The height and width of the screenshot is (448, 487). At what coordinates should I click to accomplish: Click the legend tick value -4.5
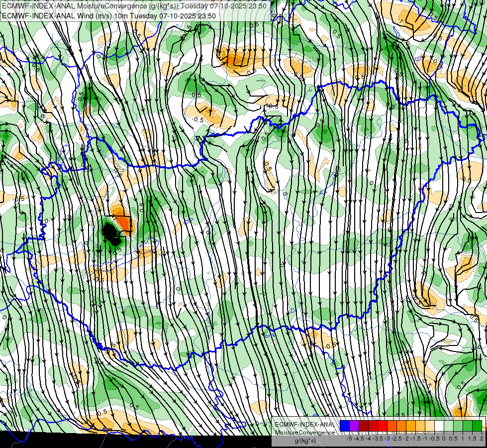coord(359,439)
